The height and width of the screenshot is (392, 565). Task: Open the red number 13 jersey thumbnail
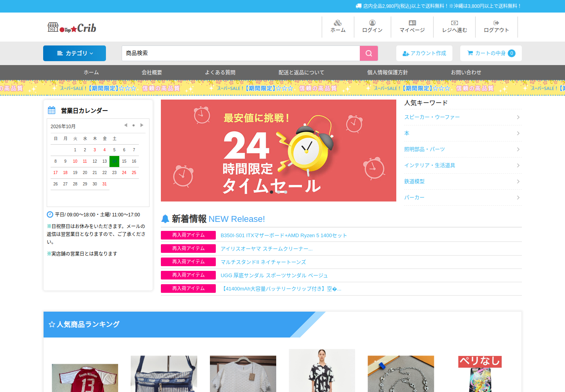tap(85, 378)
